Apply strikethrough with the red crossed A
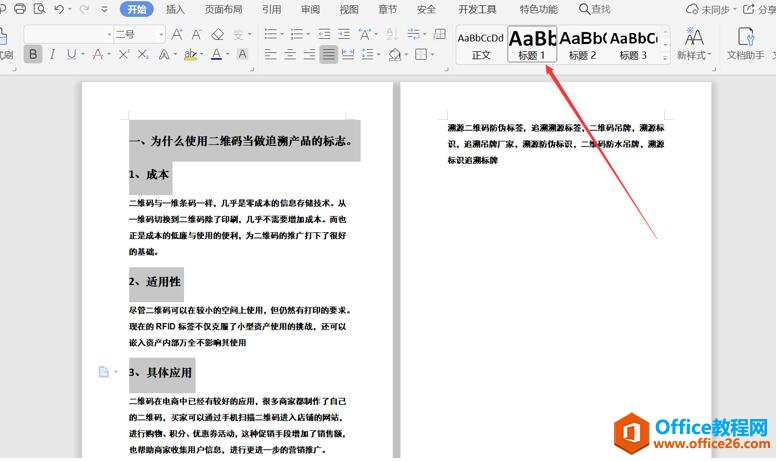 tap(98, 54)
